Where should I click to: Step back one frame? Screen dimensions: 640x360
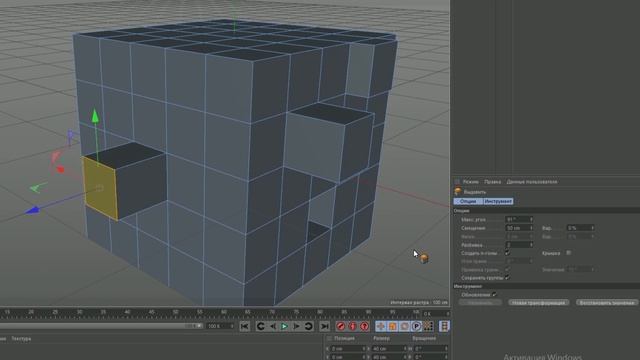point(272,326)
